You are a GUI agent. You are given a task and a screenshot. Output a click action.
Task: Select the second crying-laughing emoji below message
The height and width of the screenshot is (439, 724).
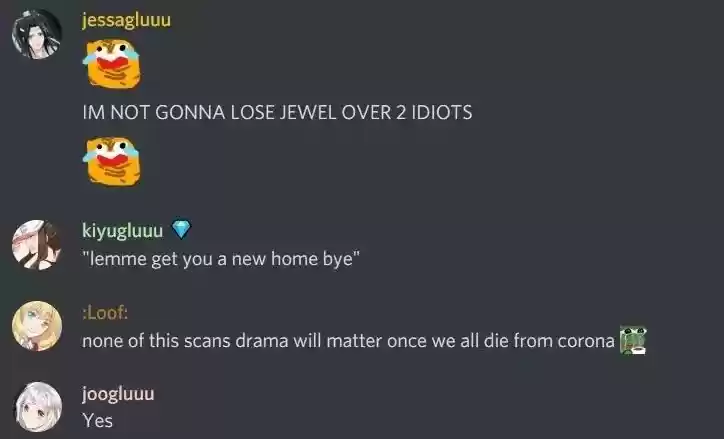pos(112,161)
